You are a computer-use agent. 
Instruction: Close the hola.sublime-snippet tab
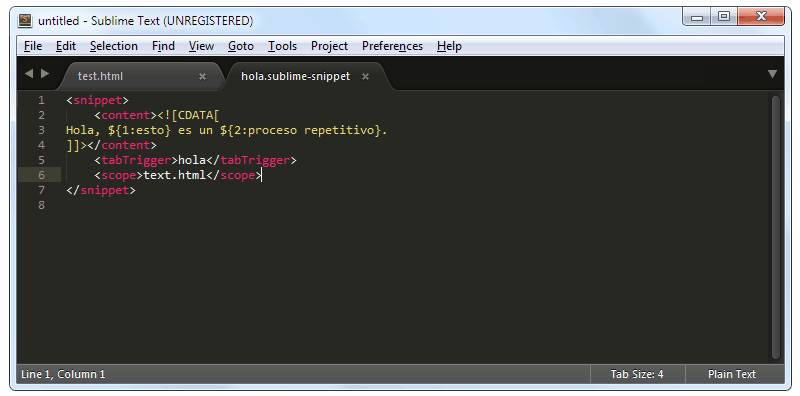click(365, 77)
